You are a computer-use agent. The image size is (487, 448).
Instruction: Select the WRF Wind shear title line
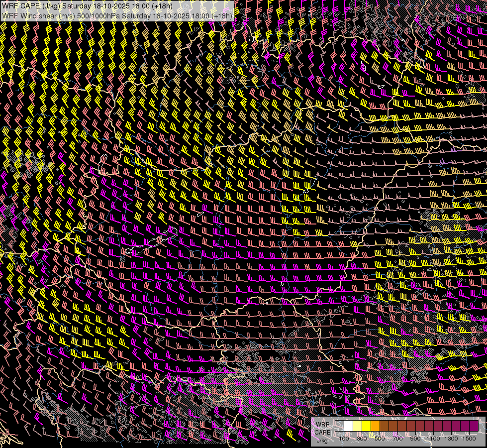tap(117, 15)
